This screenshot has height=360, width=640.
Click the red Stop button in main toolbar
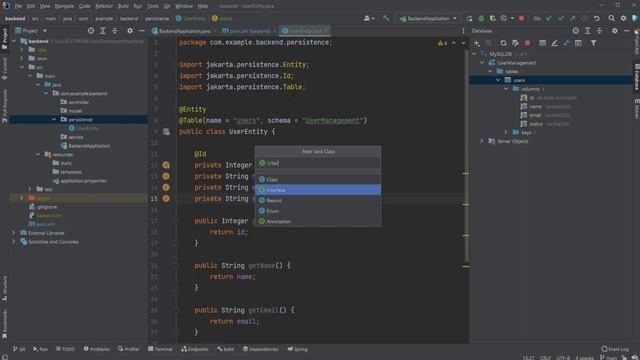click(x=521, y=18)
